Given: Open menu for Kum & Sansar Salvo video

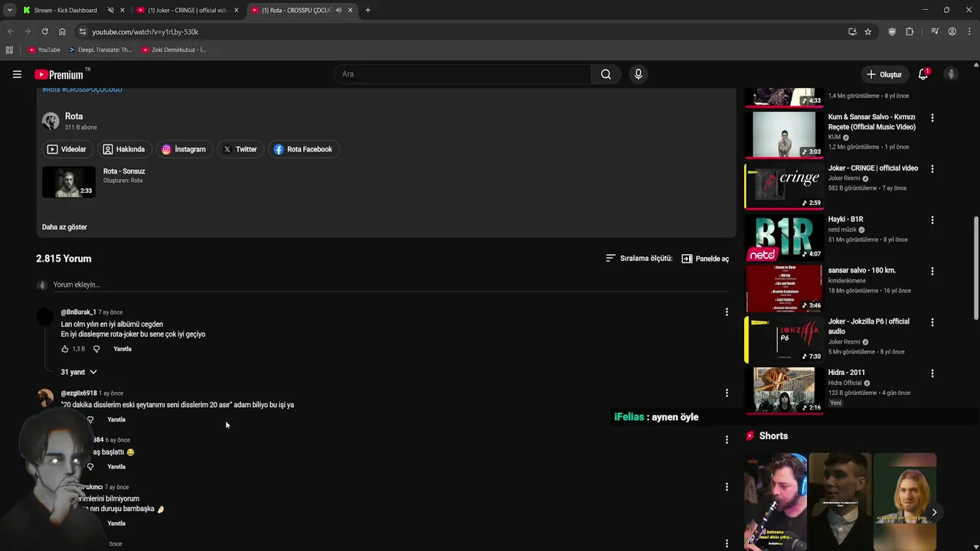Looking at the screenshot, I should coord(932,118).
